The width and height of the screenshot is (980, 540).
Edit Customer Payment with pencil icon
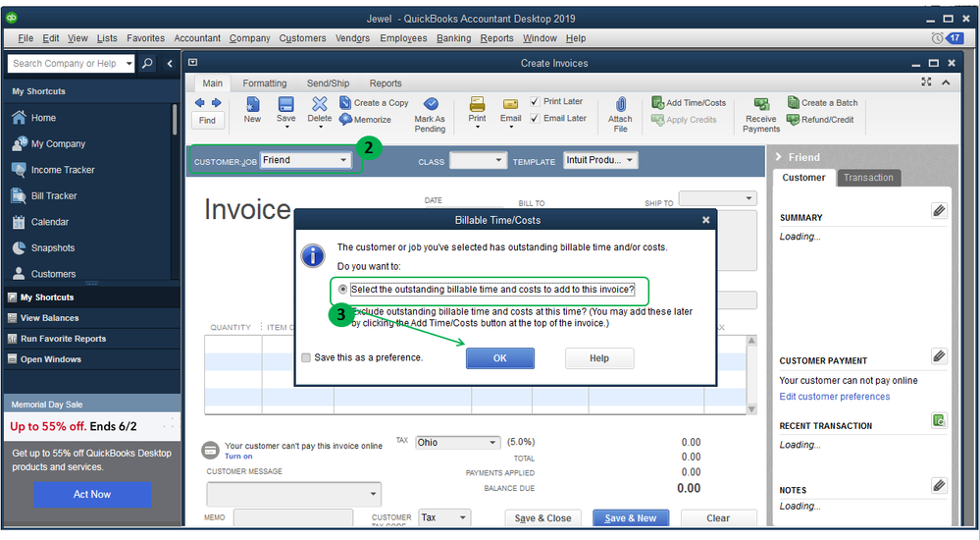(939, 356)
